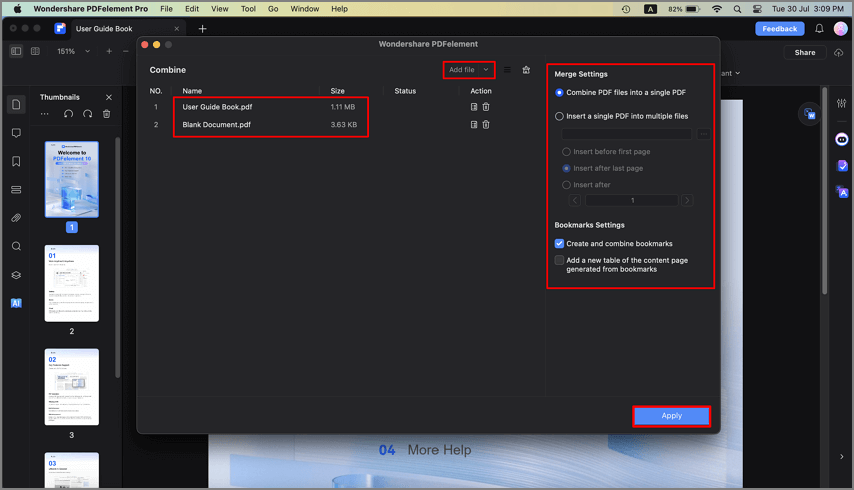Click the list options icon in Combine
Screen dimensions: 854x490
coord(508,70)
